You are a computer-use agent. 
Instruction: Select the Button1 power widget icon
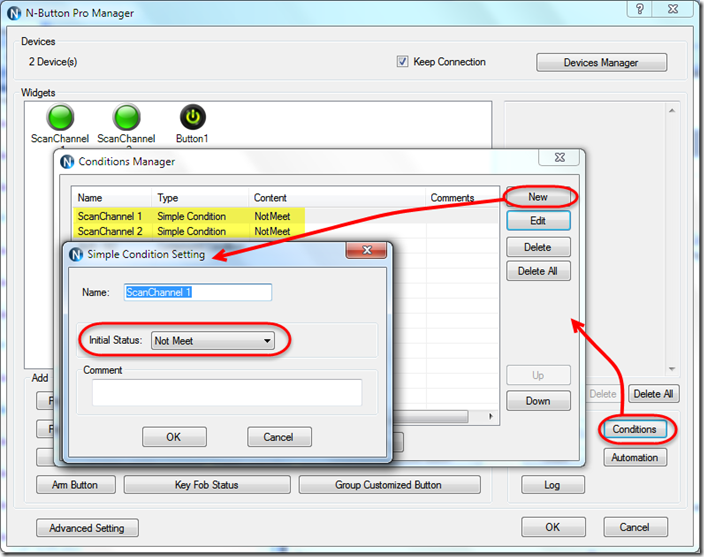click(x=193, y=117)
